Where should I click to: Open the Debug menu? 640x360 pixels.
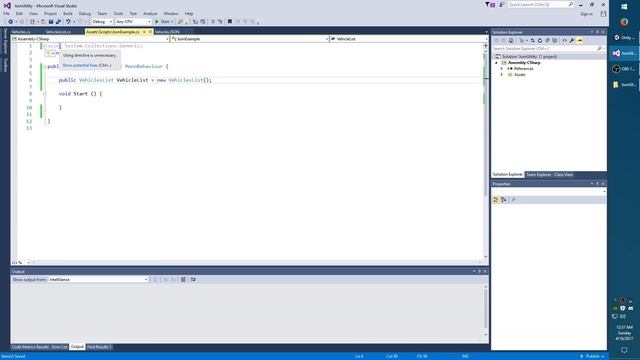[x=84, y=13]
